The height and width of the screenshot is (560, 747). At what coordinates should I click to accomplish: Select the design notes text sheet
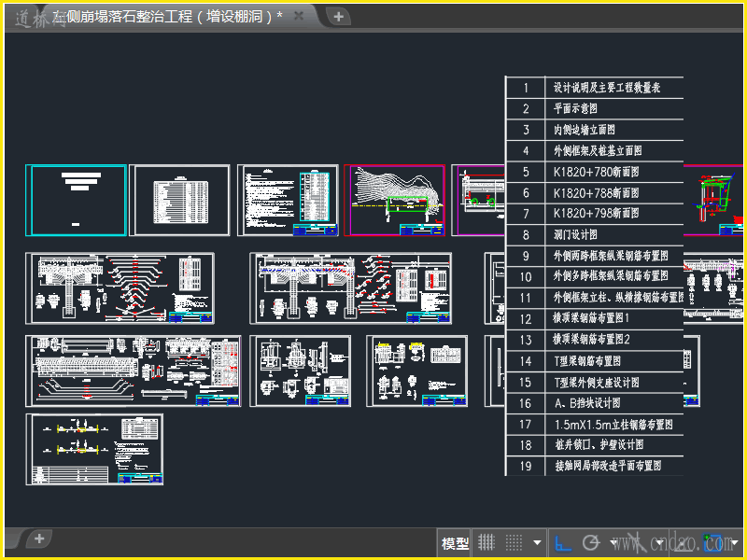point(288,200)
